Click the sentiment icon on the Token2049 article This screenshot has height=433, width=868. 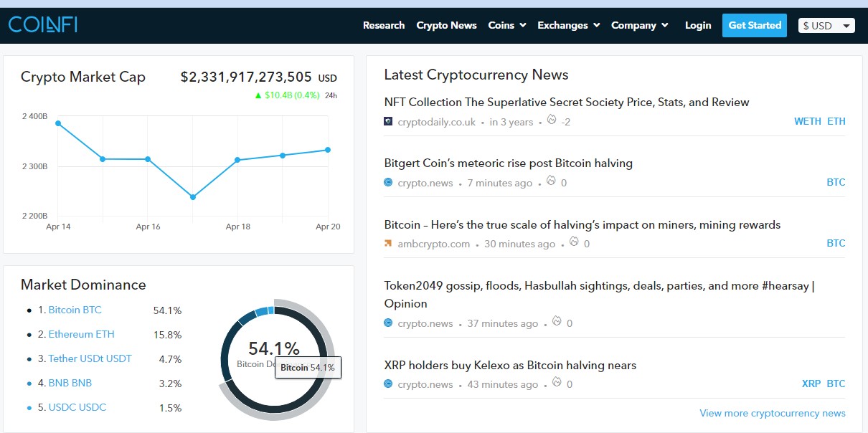pyautogui.click(x=557, y=322)
